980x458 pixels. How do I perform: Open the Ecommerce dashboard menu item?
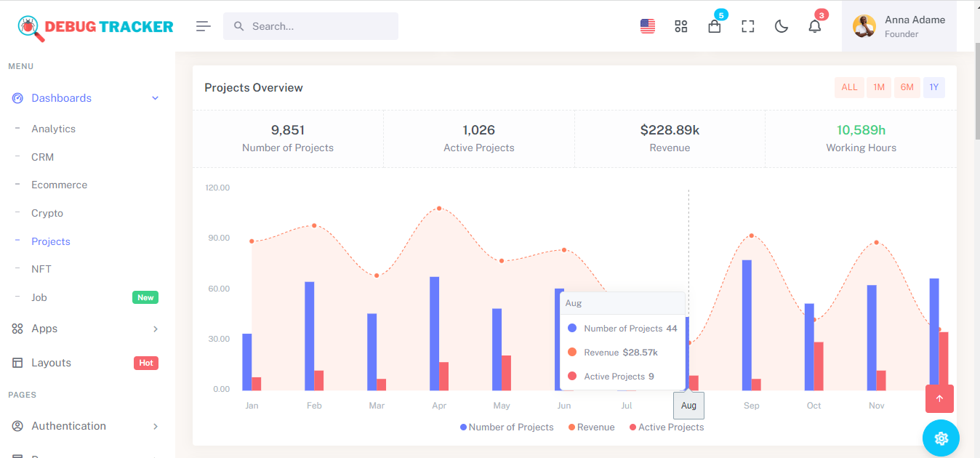coord(59,185)
